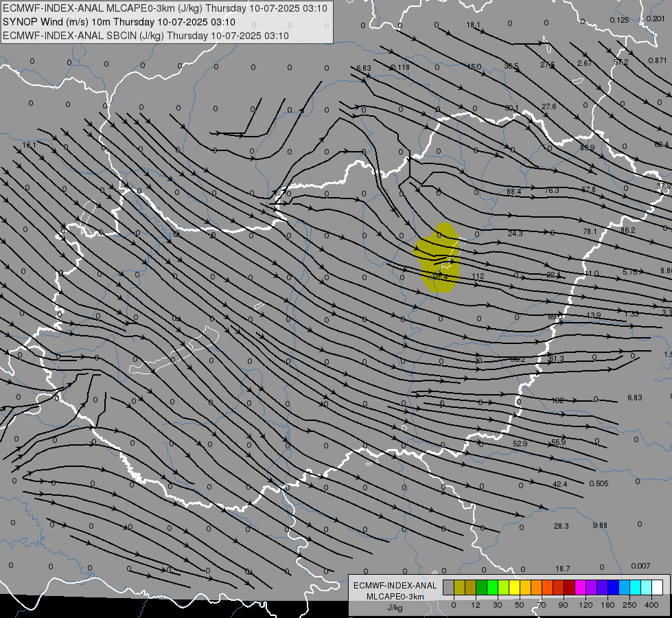Select the map value '42.4'
Screen dimensions: 672x618
coord(559,484)
